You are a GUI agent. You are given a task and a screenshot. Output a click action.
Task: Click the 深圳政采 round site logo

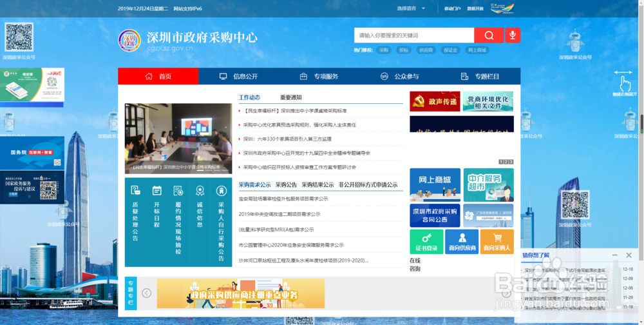[x=129, y=41]
